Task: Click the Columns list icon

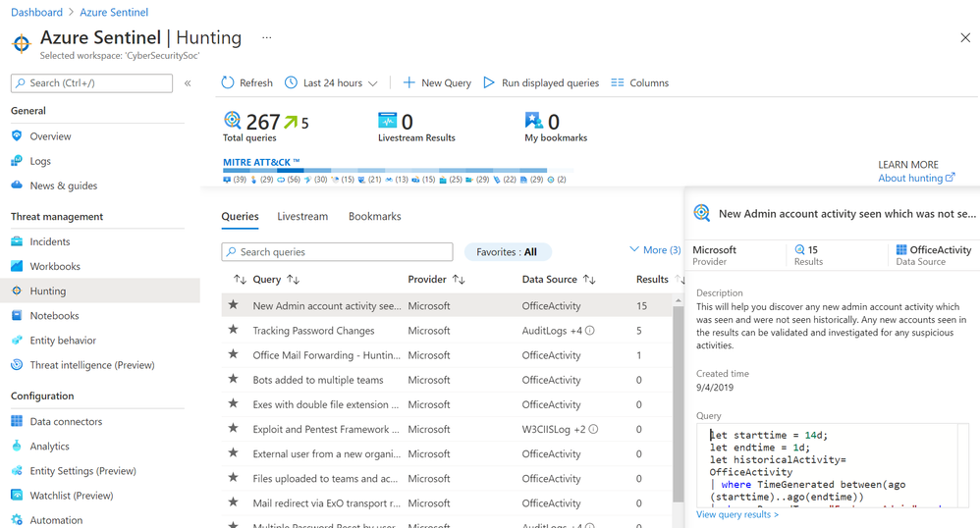Action: (x=618, y=82)
